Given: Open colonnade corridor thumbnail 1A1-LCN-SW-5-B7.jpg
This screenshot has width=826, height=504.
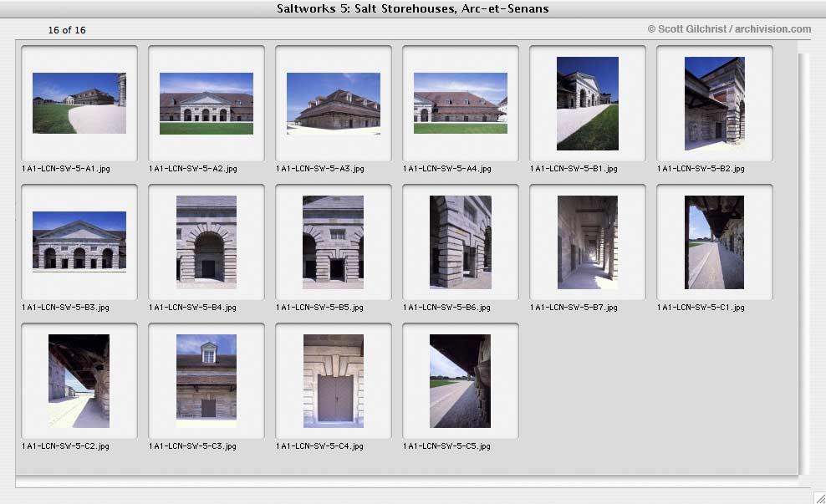Looking at the screenshot, I should click(x=588, y=242).
